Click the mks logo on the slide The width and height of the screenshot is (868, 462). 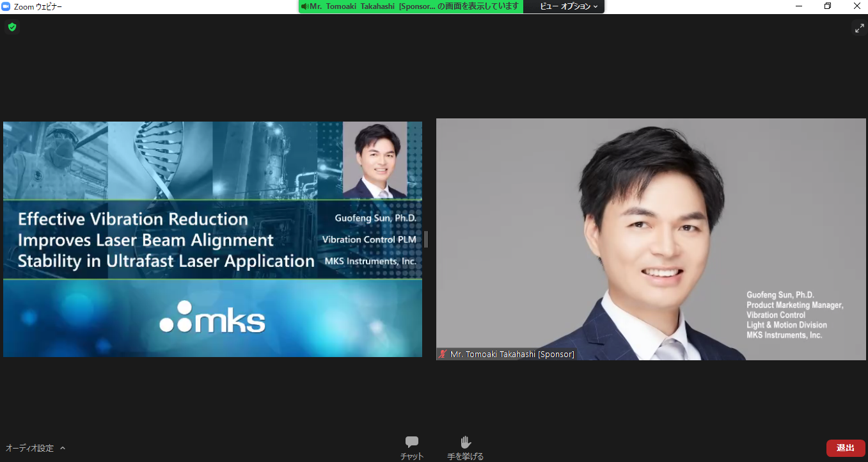pyautogui.click(x=212, y=317)
